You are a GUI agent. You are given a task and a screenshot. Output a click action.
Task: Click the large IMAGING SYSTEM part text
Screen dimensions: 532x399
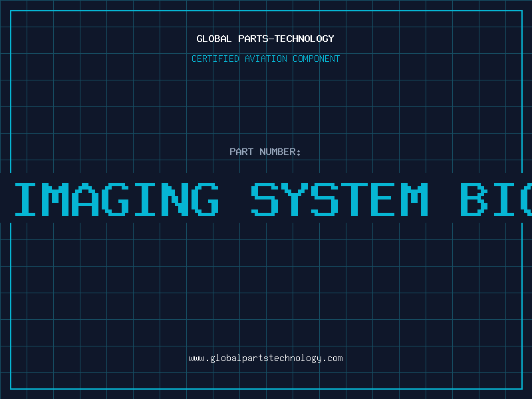coord(273,199)
